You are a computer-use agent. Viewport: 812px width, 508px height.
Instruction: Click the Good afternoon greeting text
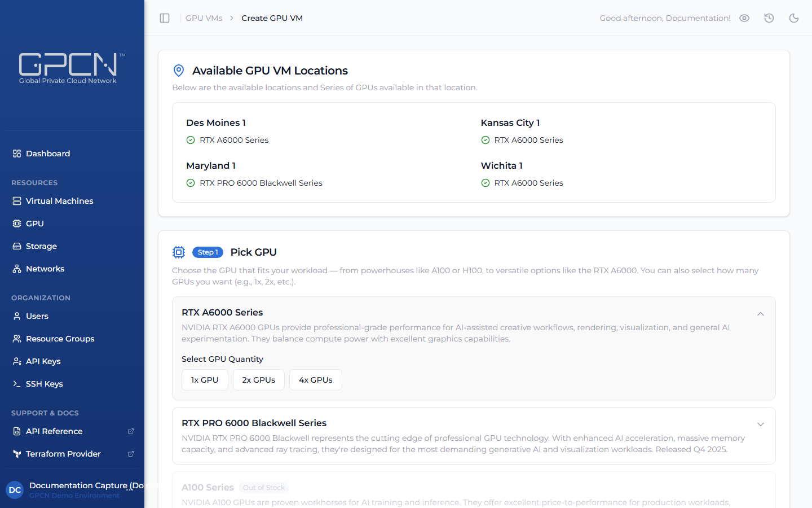[665, 18]
